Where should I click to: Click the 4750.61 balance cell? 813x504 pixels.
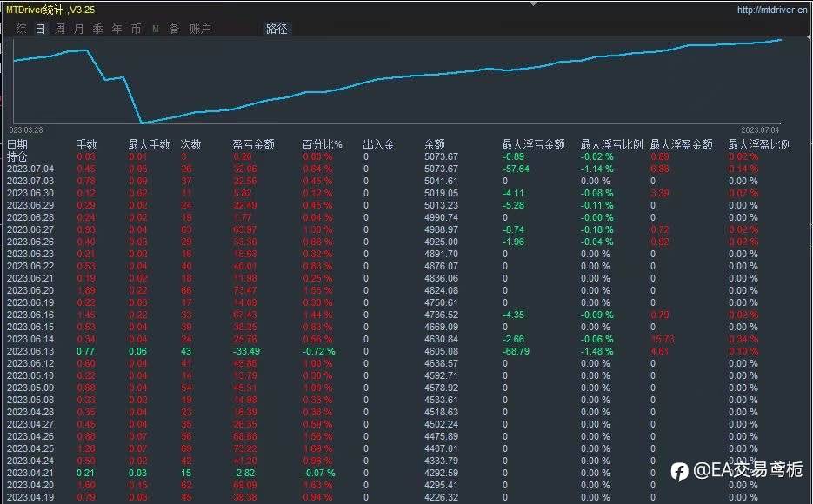coord(441,302)
